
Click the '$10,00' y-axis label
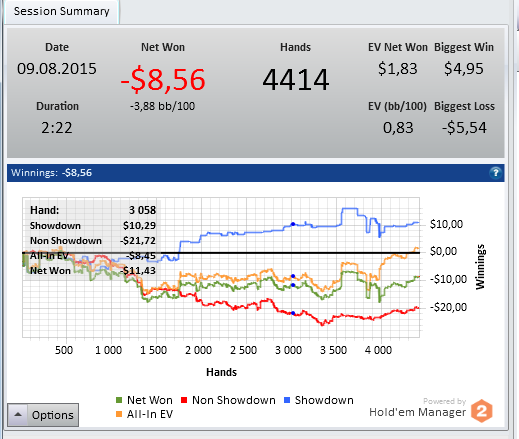[x=446, y=224]
